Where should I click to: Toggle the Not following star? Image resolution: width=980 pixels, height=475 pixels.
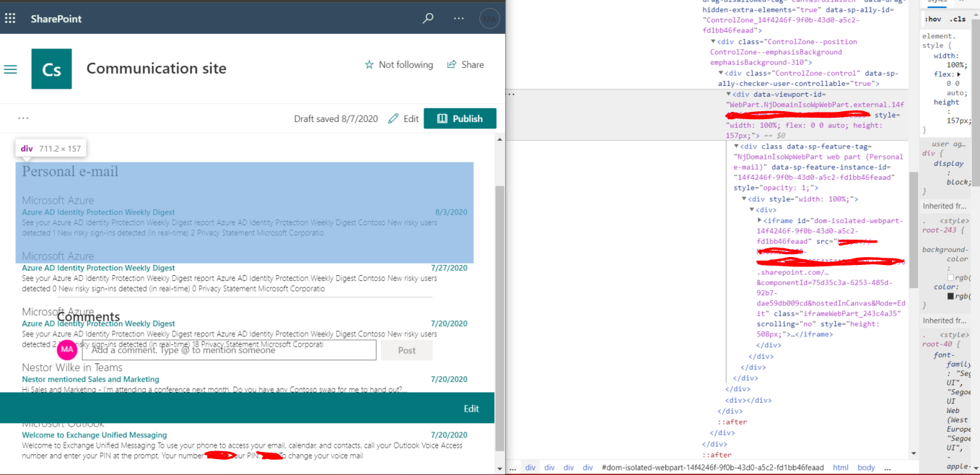(370, 64)
